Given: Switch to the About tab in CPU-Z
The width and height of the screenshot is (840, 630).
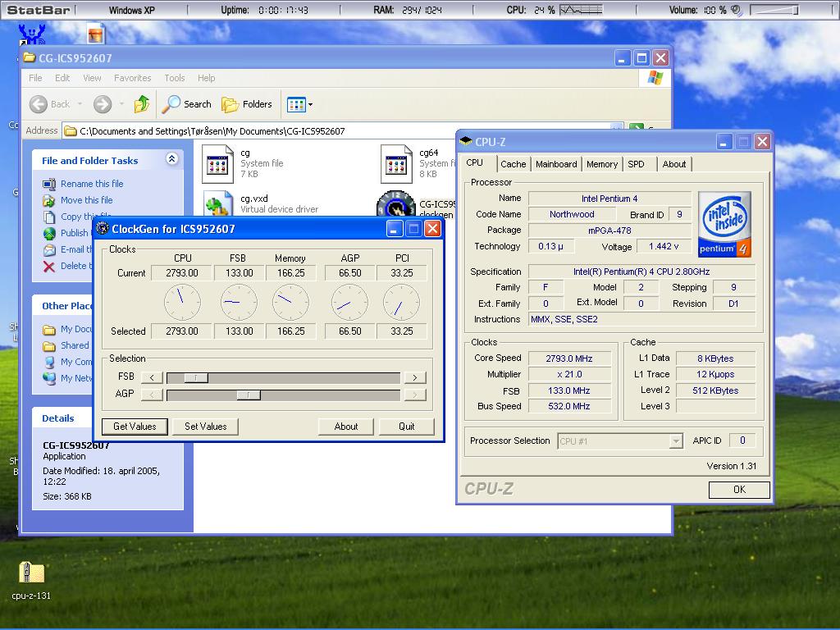Looking at the screenshot, I should pos(674,164).
